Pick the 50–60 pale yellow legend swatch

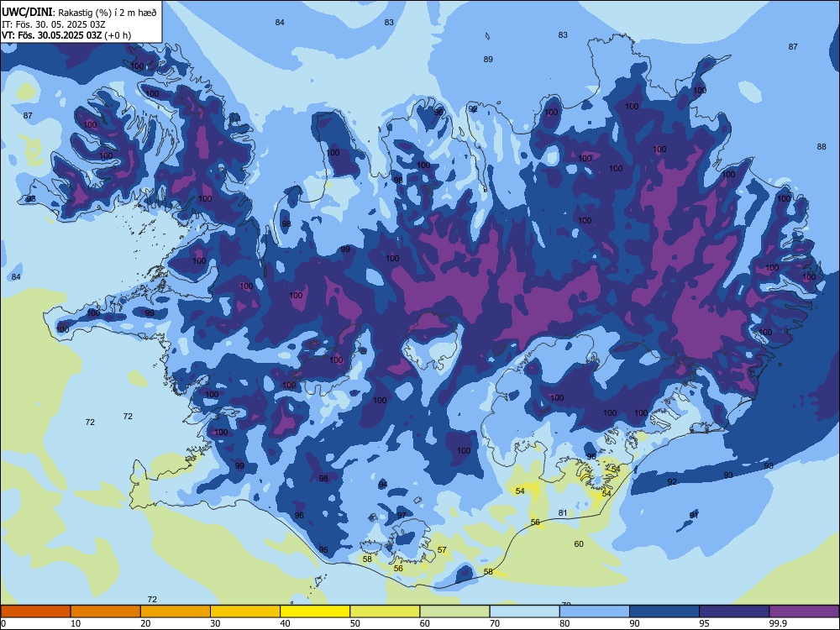385,612
